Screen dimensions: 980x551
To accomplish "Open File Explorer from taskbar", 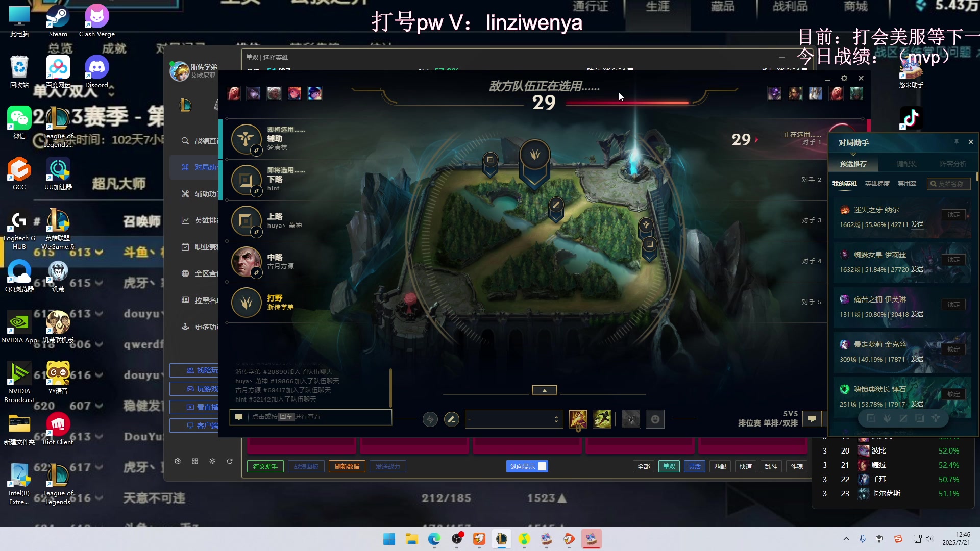I will [x=411, y=539].
